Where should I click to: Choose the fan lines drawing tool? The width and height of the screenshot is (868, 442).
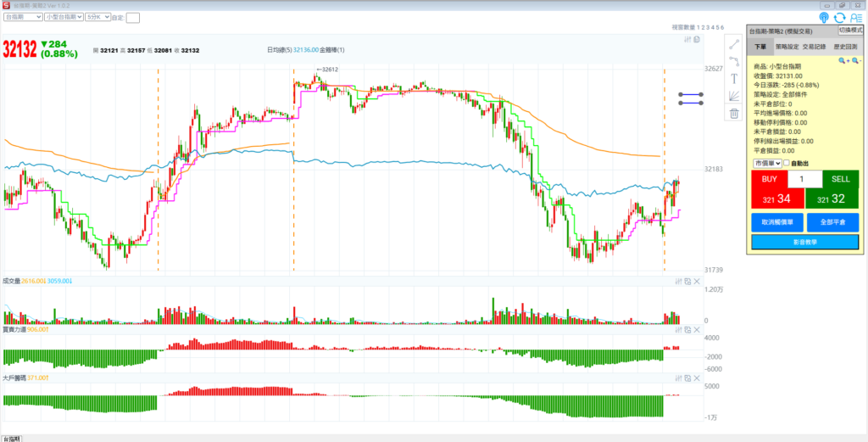pyautogui.click(x=734, y=95)
